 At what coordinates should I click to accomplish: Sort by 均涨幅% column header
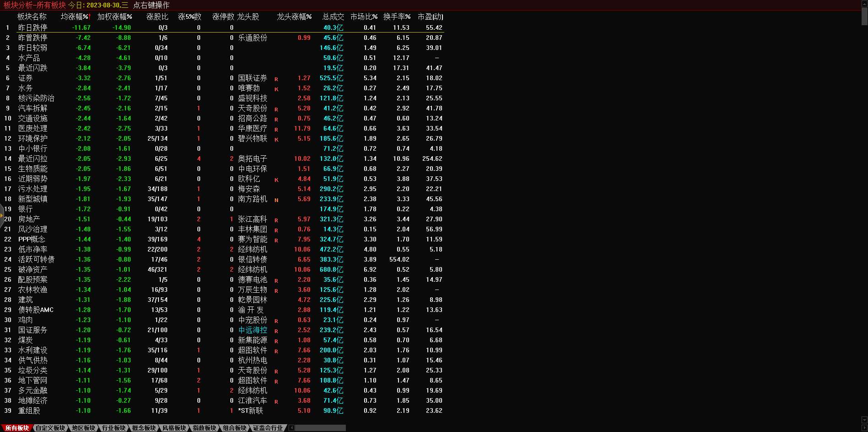(76, 17)
